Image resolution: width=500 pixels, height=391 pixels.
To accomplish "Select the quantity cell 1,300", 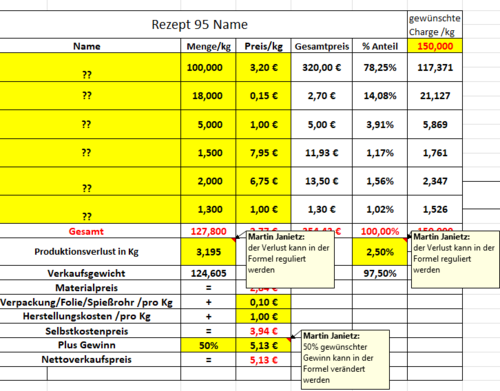I will (208, 209).
